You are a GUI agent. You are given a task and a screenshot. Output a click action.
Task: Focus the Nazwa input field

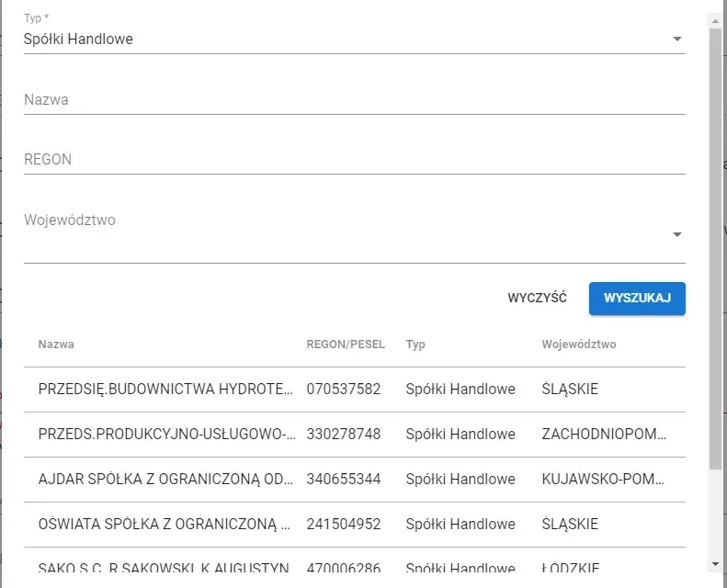(x=354, y=99)
